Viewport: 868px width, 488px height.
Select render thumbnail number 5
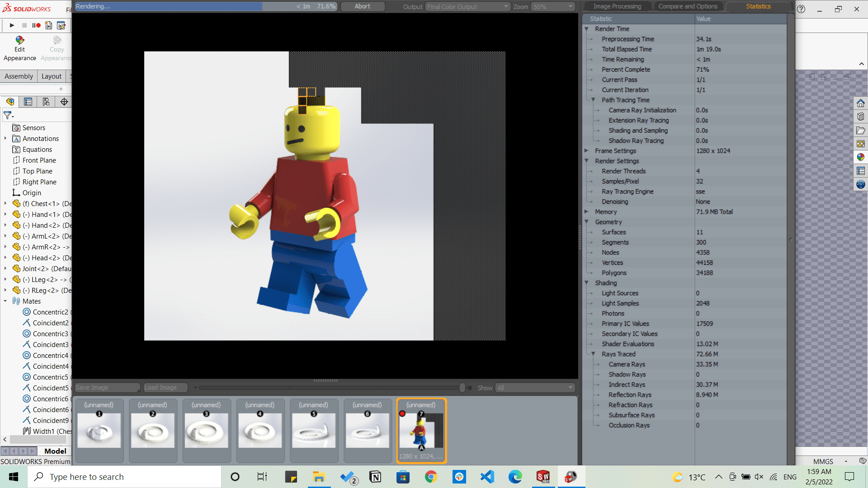click(314, 430)
